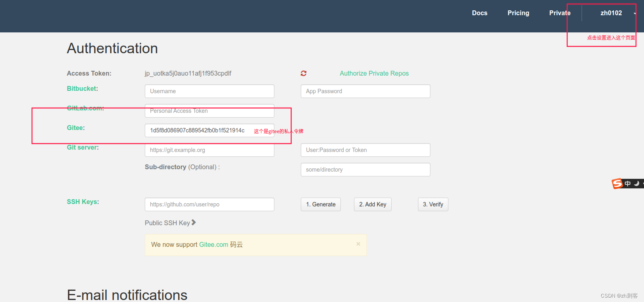
Task: Click the 3. Verify button
Action: [433, 204]
